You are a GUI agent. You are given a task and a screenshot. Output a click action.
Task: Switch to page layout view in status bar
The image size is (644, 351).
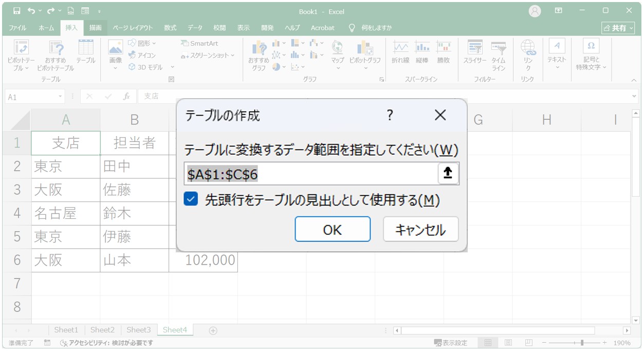[x=508, y=343]
